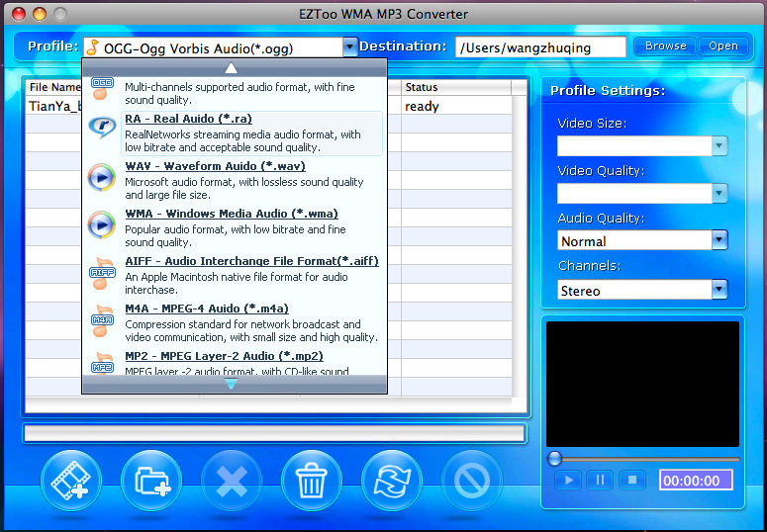Screen dimensions: 767x532
Task: Click the music note icon in Profile box
Action: pos(92,47)
